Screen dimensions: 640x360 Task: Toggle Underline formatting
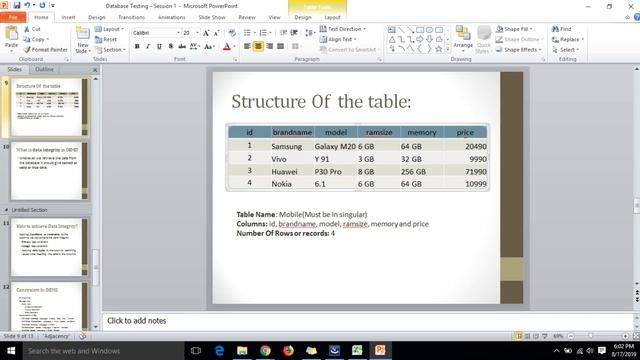pyautogui.click(x=159, y=47)
